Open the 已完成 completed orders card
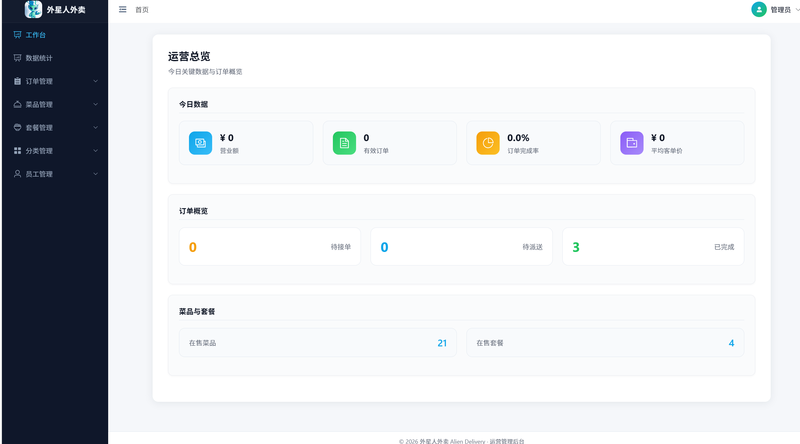Viewport: 800px width, 444px height. 652,247
